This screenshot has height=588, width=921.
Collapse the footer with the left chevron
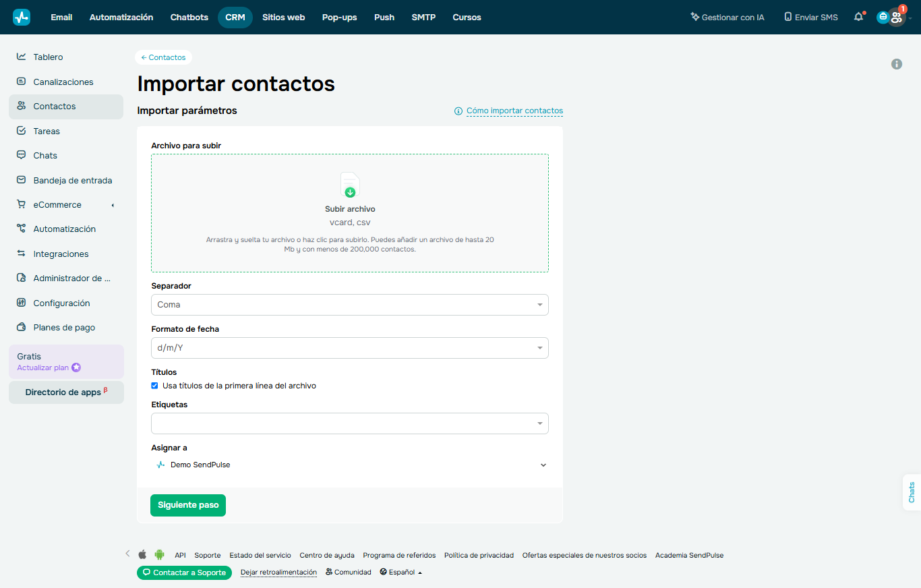127,554
